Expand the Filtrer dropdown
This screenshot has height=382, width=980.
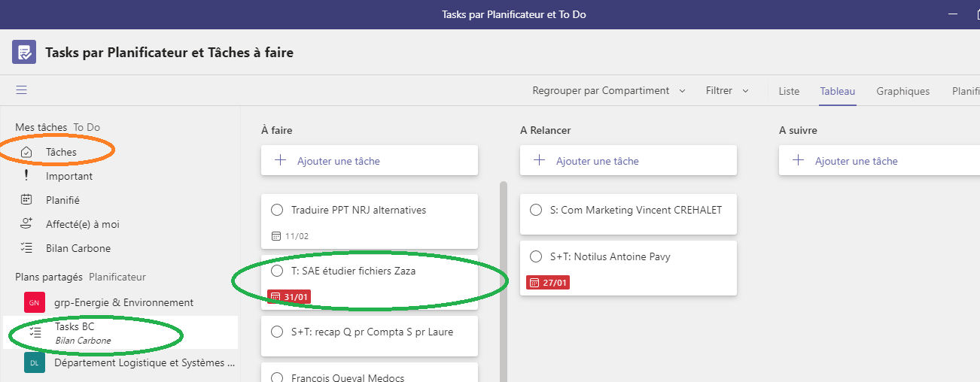click(727, 91)
